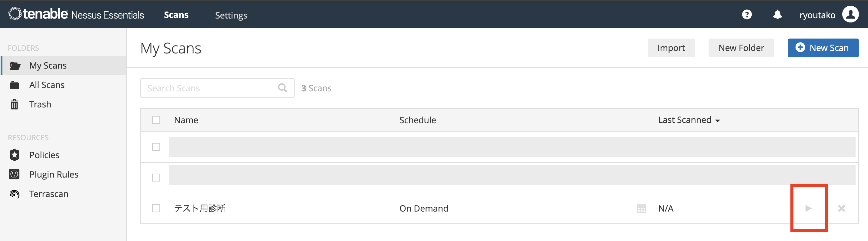The image size is (868, 241).
Task: Toggle the select-all checkbox in table header
Action: click(x=156, y=120)
